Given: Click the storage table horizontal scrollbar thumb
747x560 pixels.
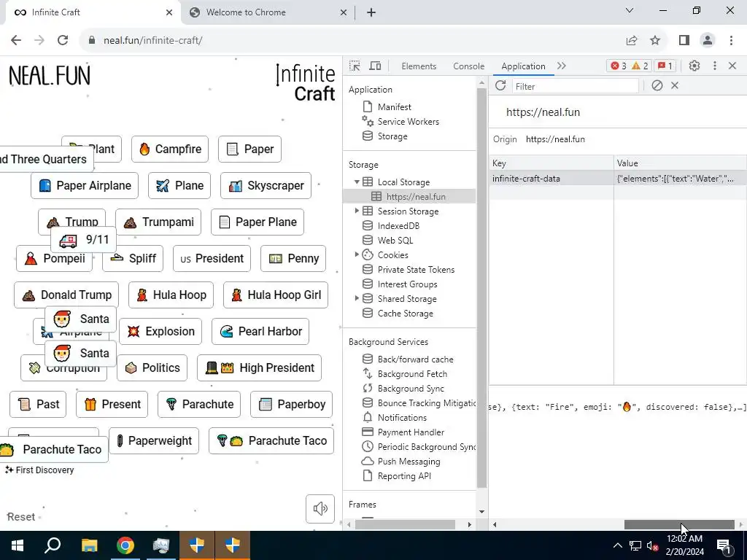Looking at the screenshot, I should (679, 524).
